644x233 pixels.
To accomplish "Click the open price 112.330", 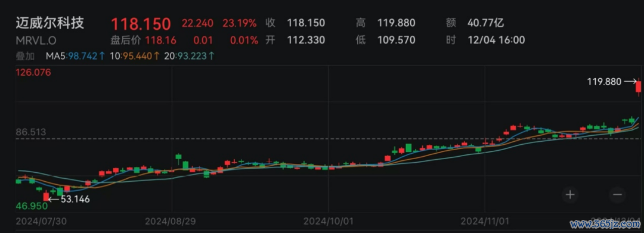I will 305,40.
